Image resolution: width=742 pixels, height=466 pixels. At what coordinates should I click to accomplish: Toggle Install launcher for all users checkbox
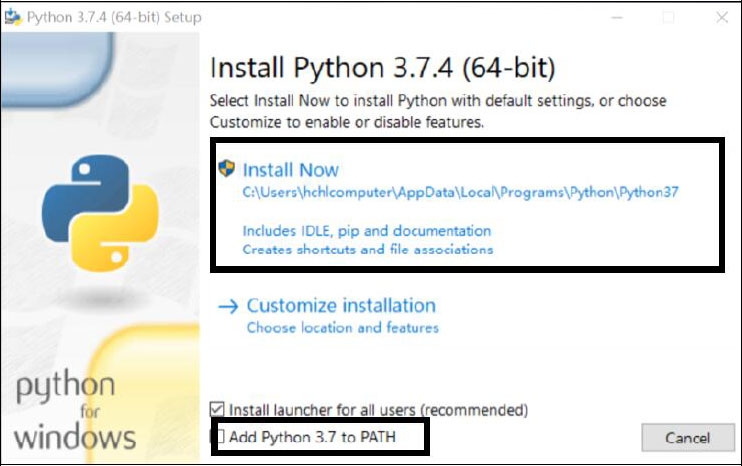[x=217, y=409]
